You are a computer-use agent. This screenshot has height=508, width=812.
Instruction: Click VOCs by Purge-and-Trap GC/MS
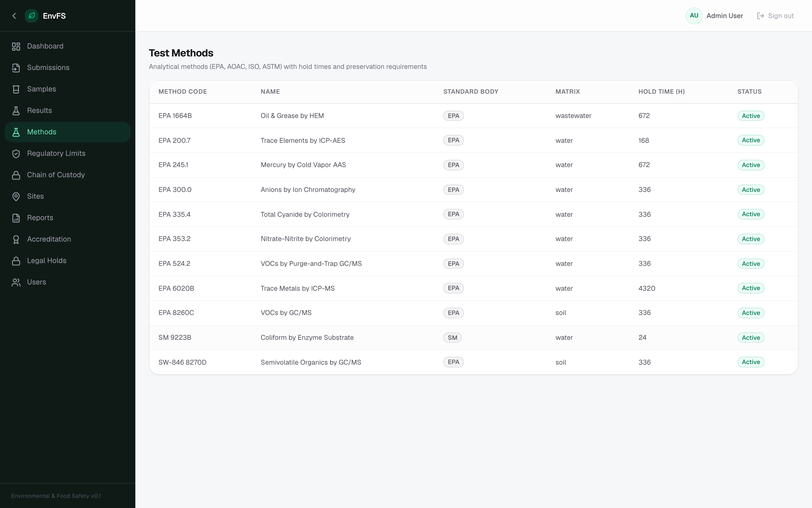tap(311, 264)
